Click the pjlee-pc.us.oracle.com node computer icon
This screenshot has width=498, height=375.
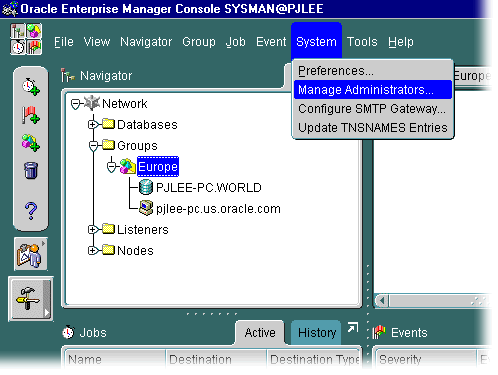146,208
